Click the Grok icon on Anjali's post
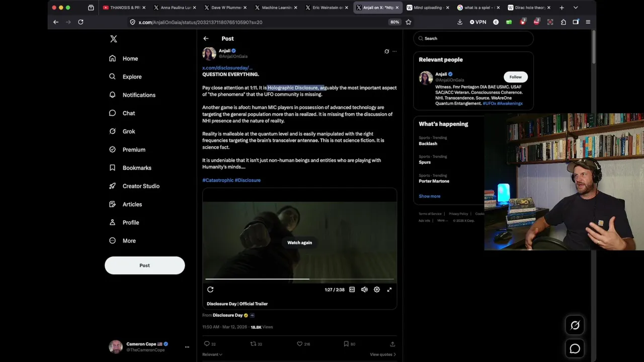This screenshot has height=362, width=644. tap(386, 51)
